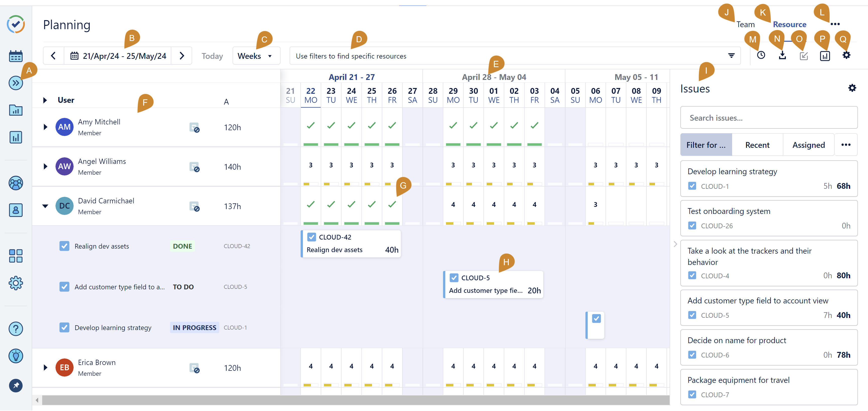Open the clock history icon in toolbar
Screen dimensions: 868x411
point(761,56)
